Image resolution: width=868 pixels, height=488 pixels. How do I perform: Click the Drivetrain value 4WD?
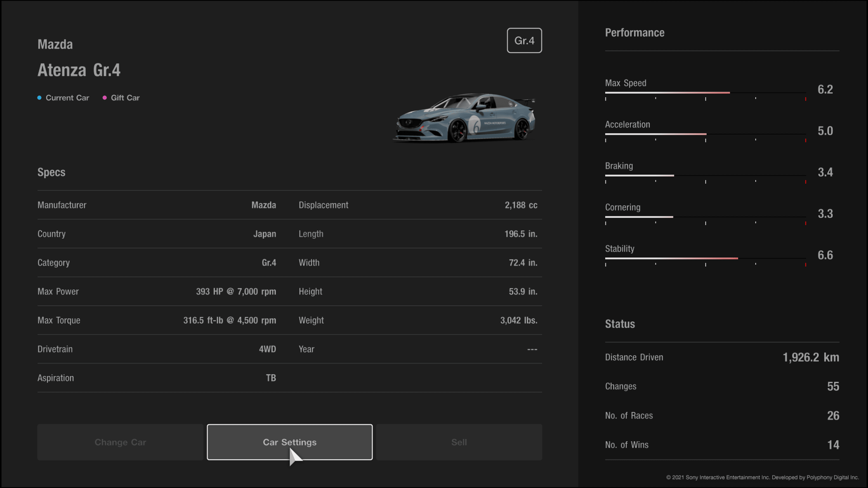click(x=267, y=349)
